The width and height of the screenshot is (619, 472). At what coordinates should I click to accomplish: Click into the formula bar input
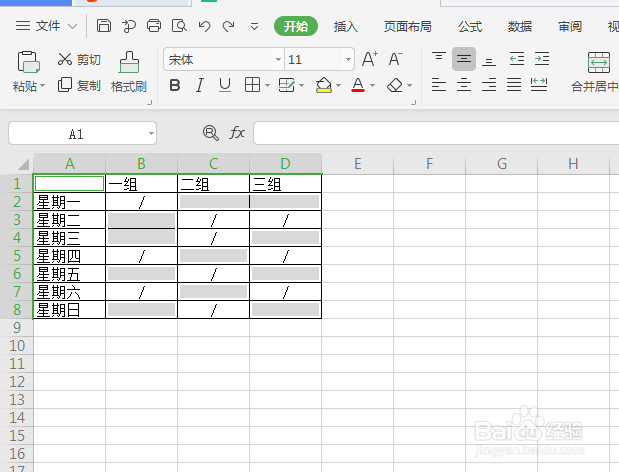coord(436,133)
